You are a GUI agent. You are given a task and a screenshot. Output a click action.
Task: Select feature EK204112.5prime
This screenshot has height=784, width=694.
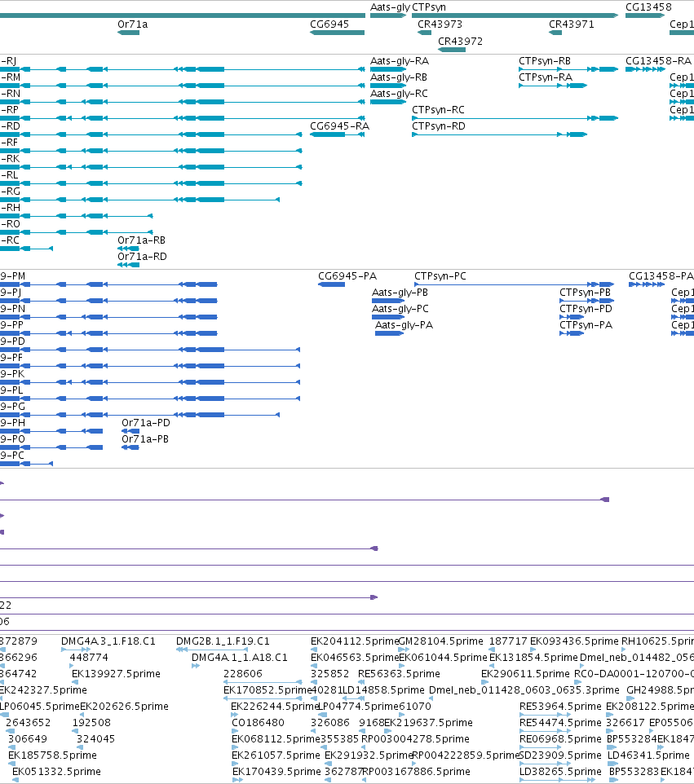click(x=355, y=641)
